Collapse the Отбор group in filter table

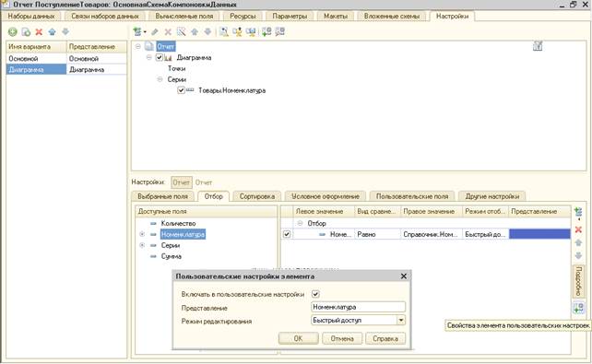(300, 223)
